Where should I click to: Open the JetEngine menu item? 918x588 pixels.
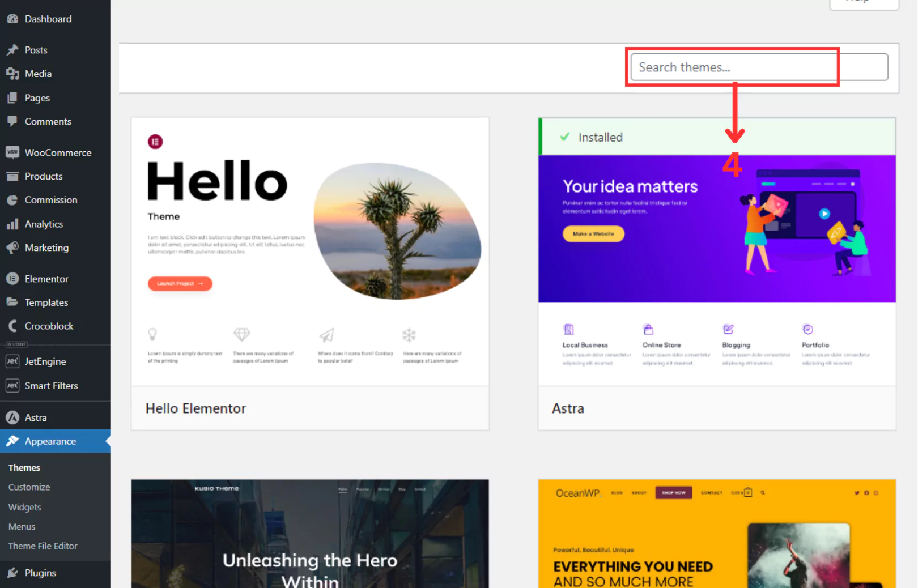[x=56, y=361]
